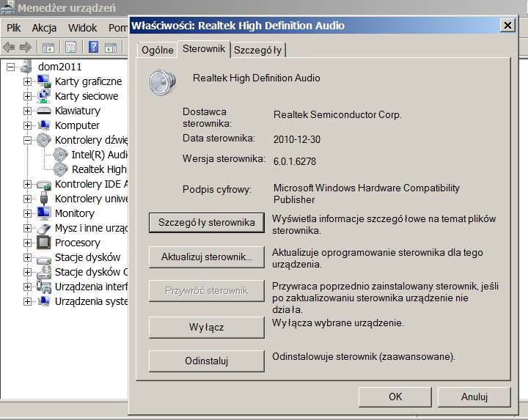This screenshot has height=420, width=528.
Task: Click Realtek Semiconductor Corp. provider text
Action: pos(337,115)
